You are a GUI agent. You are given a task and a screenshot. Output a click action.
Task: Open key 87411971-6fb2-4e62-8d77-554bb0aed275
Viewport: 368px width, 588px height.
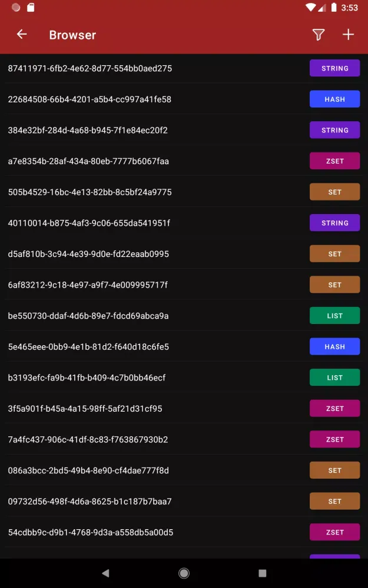[90, 68]
